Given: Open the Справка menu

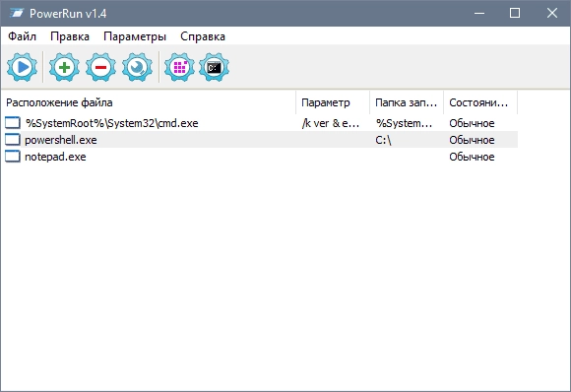Looking at the screenshot, I should point(203,36).
